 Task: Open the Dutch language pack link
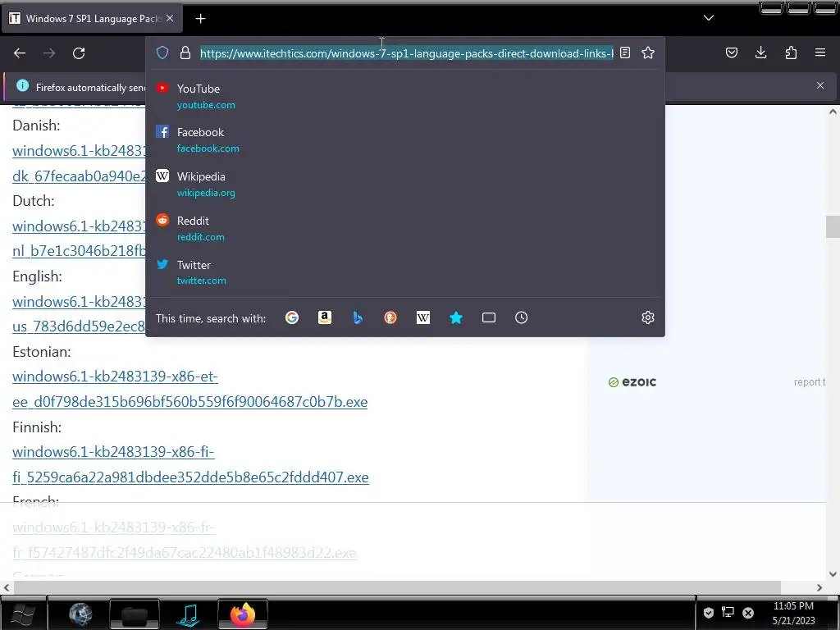pos(79,239)
